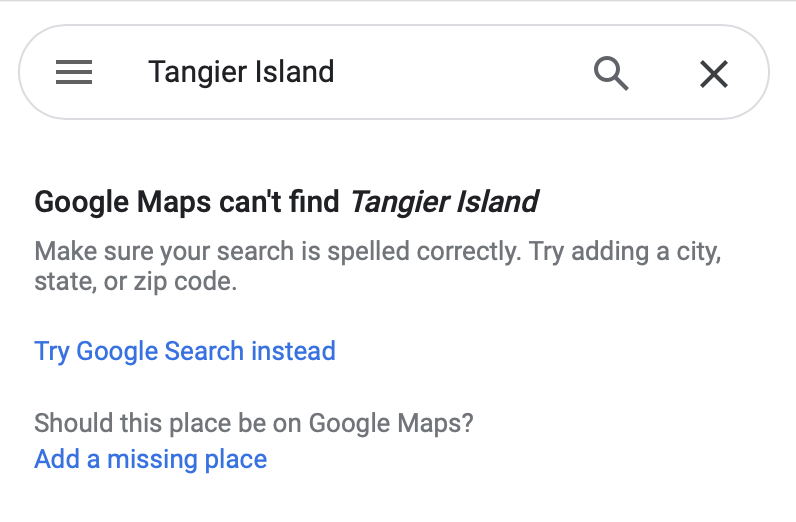Viewport: 796px width, 522px height.
Task: Show the Google Maps side menu
Action: tap(74, 73)
